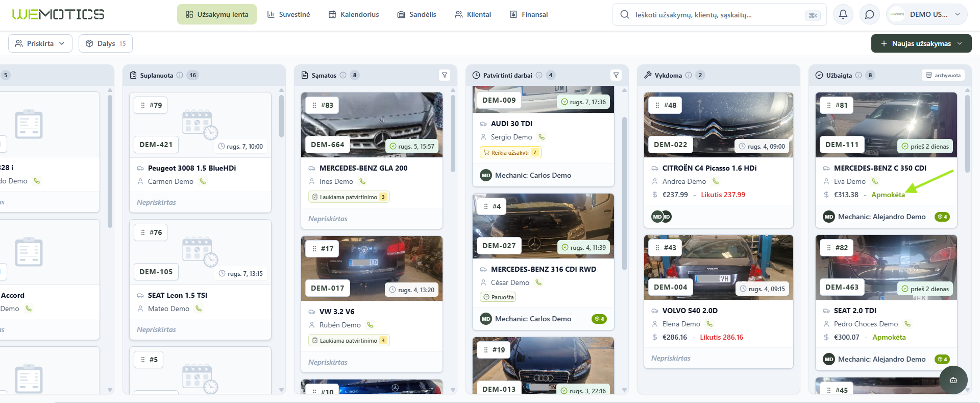Filter the Sąmatos column

coord(445,75)
